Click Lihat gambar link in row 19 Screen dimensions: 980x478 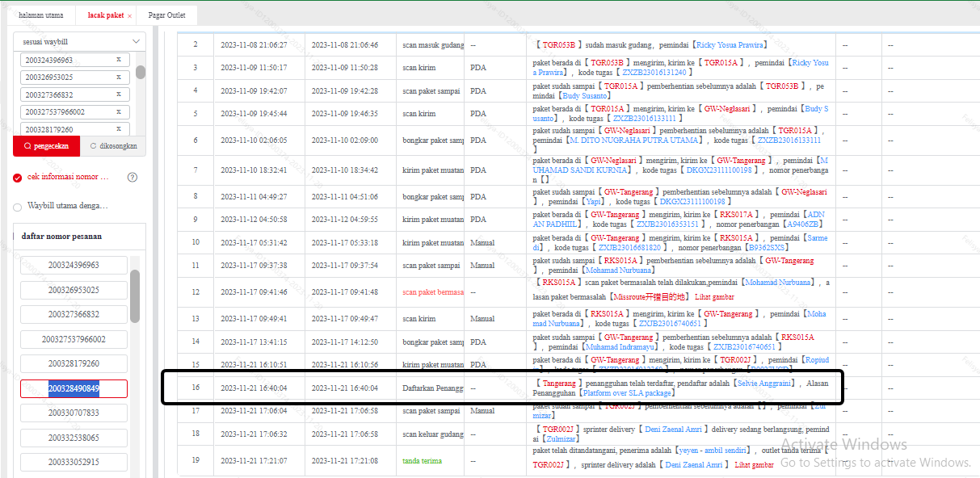point(754,465)
